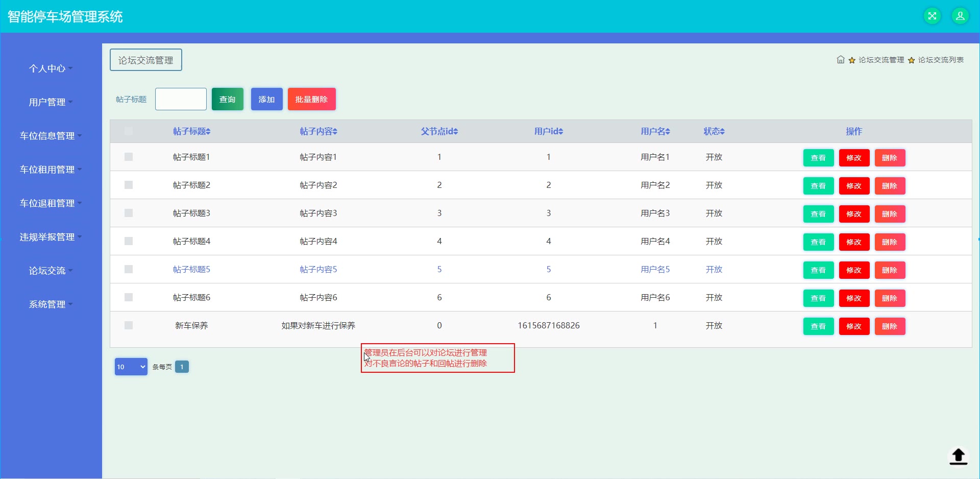Check the row for 帖子标题2

[129, 185]
